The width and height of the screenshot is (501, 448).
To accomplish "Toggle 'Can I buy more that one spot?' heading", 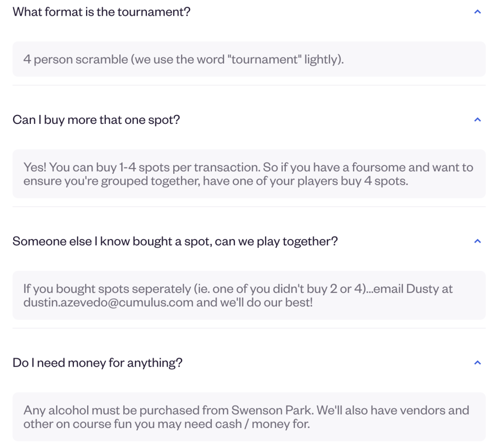I will tap(96, 119).
